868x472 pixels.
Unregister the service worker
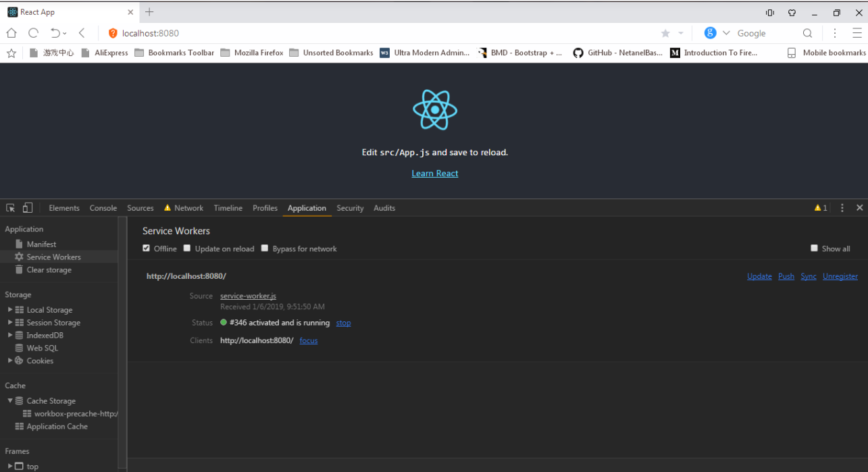pyautogui.click(x=840, y=276)
